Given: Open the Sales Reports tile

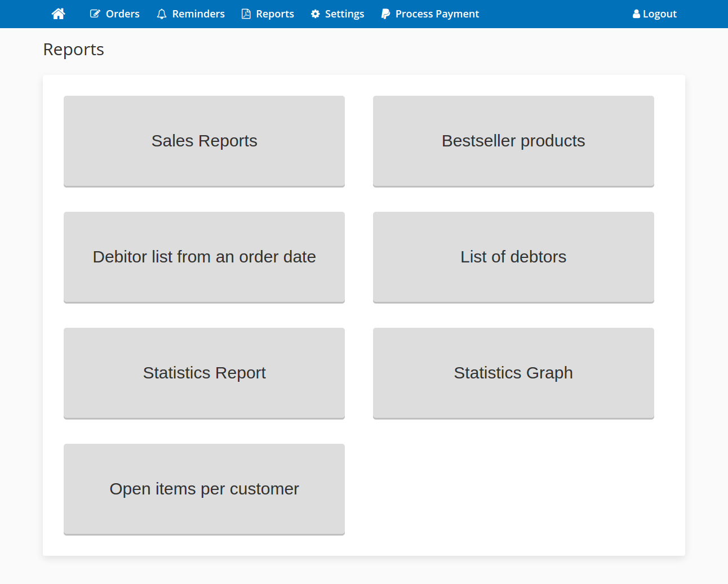Looking at the screenshot, I should pyautogui.click(x=204, y=141).
